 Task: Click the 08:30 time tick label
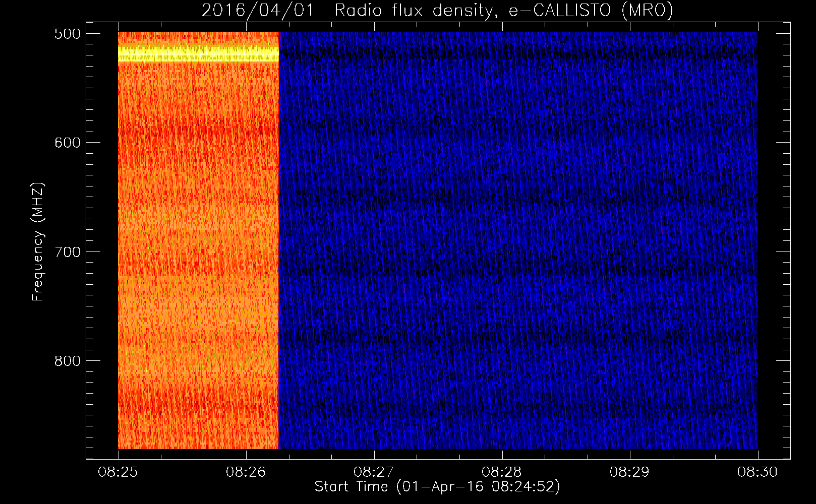point(757,472)
